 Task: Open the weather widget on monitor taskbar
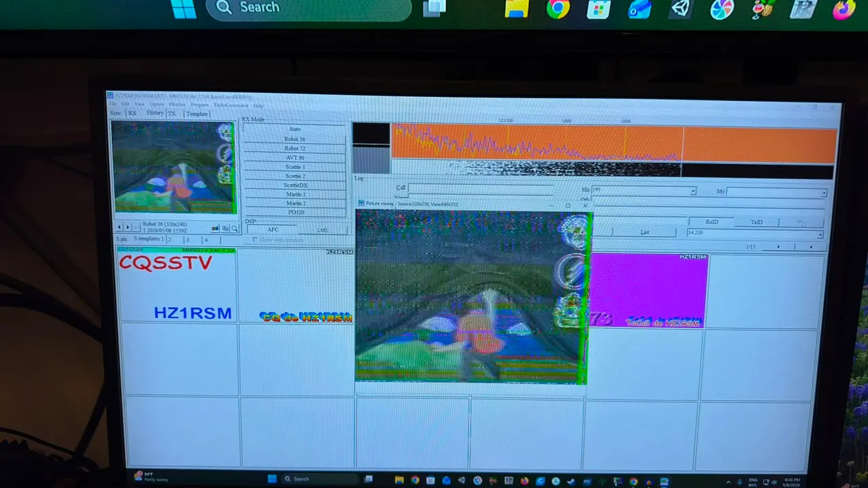point(151,477)
